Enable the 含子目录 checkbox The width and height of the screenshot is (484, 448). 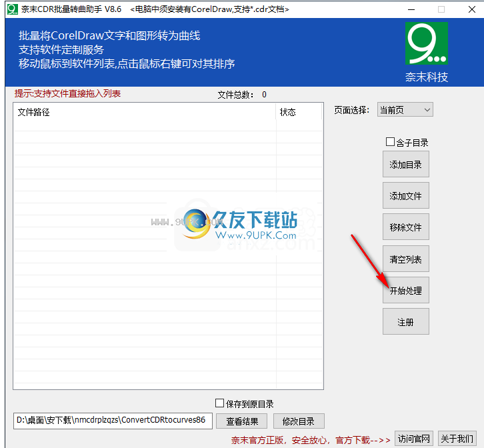390,142
